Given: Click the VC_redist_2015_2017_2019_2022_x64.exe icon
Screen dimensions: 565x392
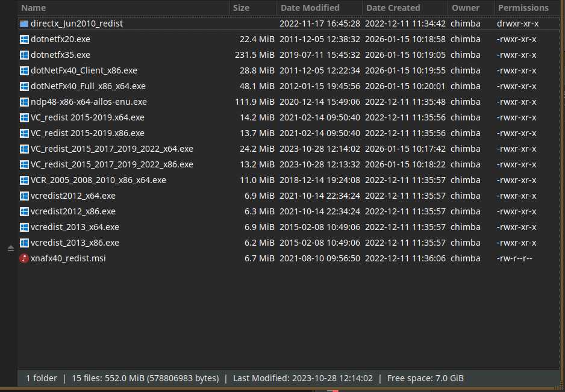Looking at the screenshot, I should click(x=24, y=149).
